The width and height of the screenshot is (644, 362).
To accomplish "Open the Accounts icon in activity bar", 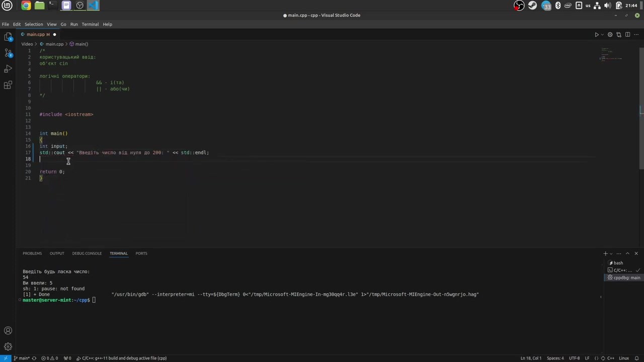I will click(8, 330).
